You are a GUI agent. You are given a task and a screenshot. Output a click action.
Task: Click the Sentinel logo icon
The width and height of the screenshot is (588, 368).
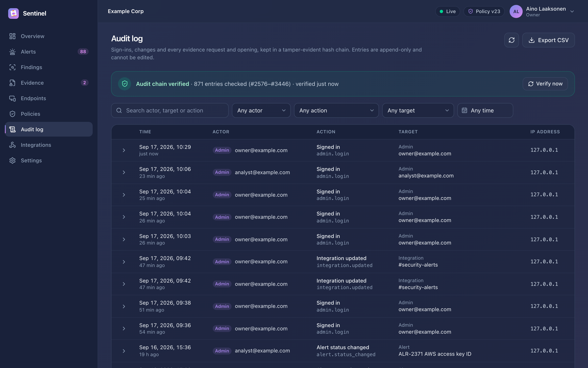tap(13, 13)
